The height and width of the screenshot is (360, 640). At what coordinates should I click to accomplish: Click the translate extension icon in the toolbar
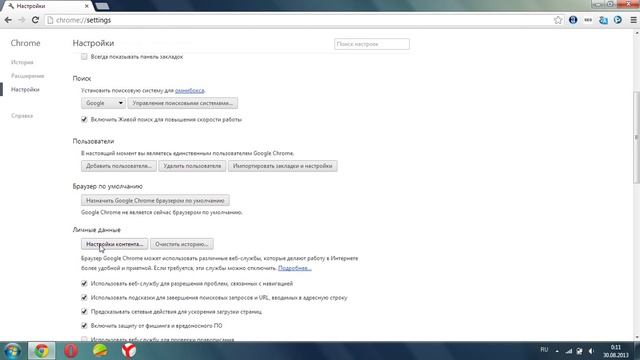coord(603,20)
